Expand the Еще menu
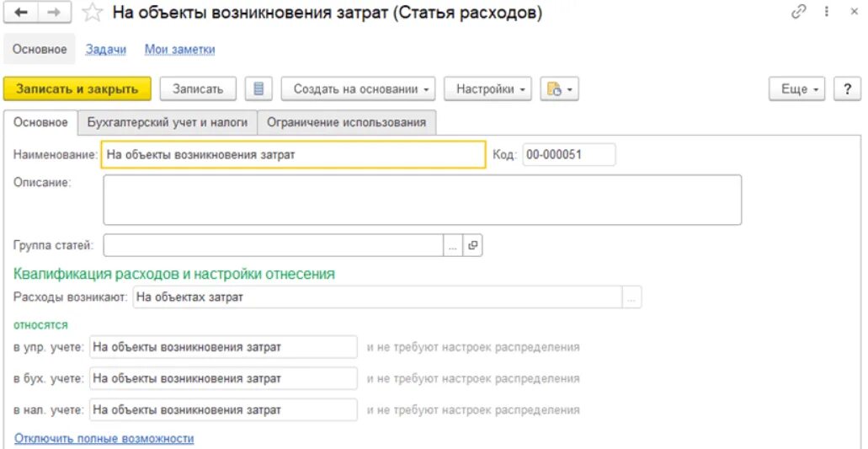Viewport: 868px width, 449px height. coord(796,89)
